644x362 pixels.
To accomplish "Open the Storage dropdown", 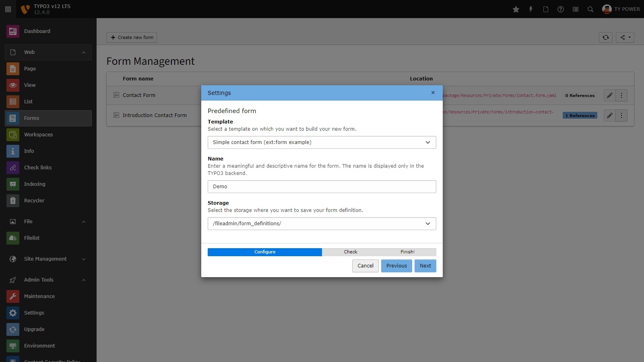I will click(322, 224).
